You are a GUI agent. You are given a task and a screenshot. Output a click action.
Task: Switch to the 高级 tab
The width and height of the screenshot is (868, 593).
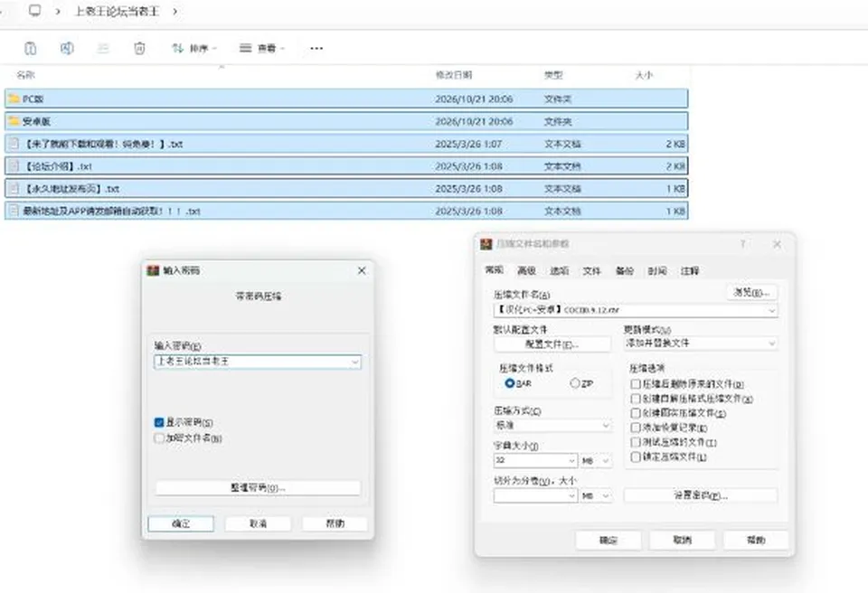[x=526, y=271]
